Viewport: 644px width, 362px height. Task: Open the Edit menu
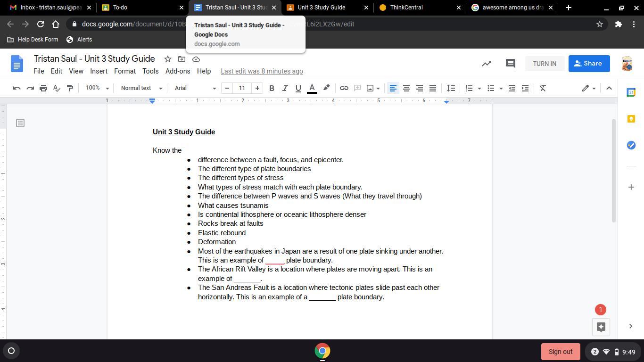(57, 71)
